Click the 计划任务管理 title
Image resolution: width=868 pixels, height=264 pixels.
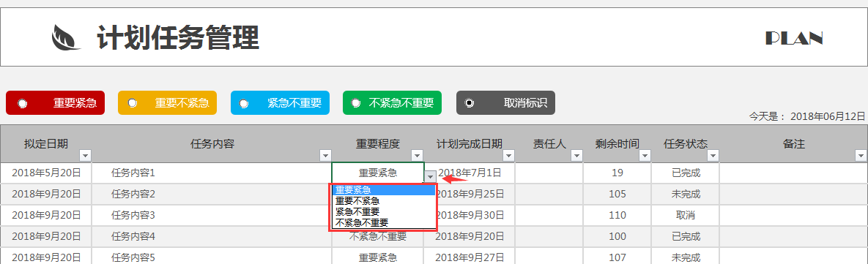pos(178,37)
